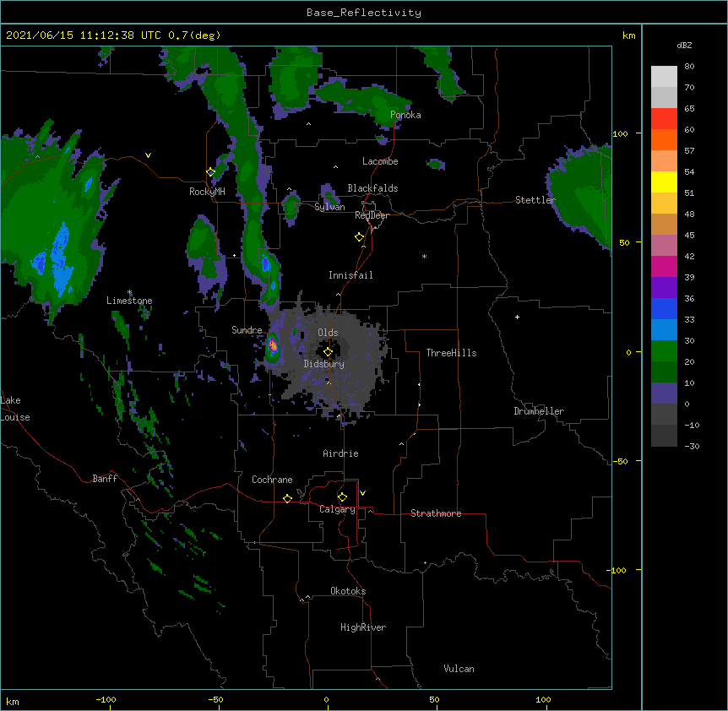
Task: Pick the pink 42-45 dBZ legend swatch
Action: click(x=664, y=246)
